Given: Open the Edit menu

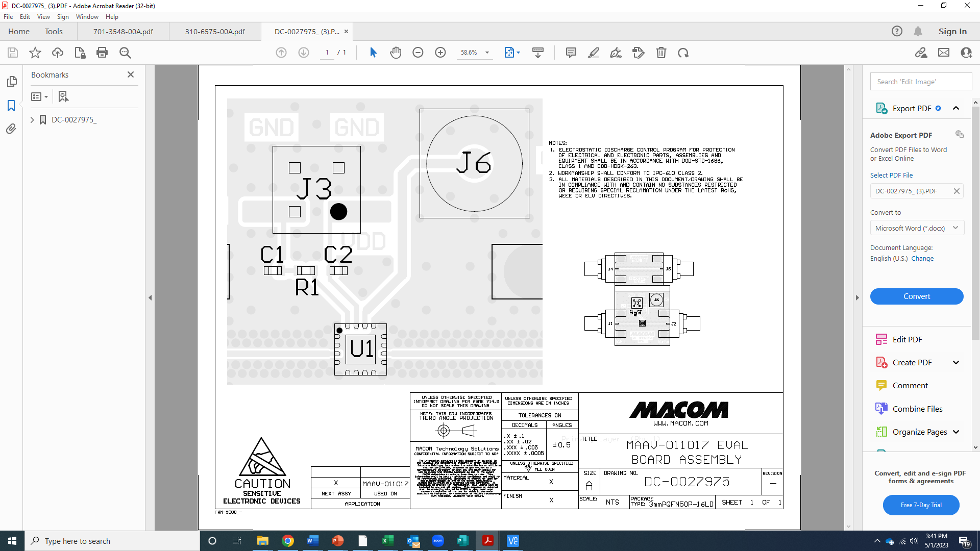Looking at the screenshot, I should pyautogui.click(x=24, y=16).
